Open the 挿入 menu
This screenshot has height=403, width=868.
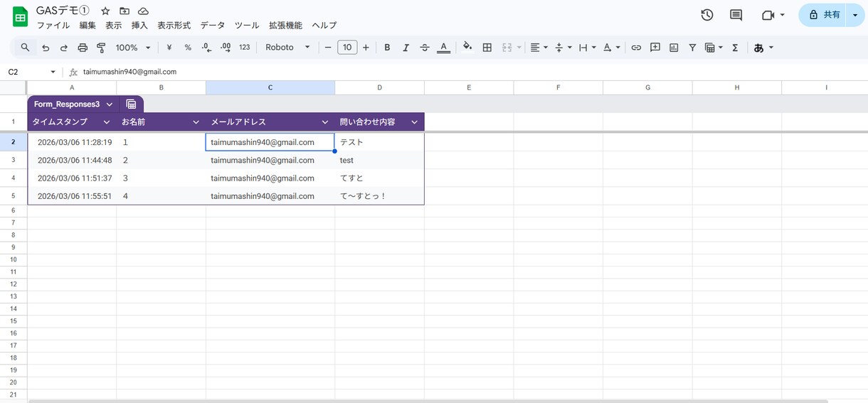click(x=139, y=25)
